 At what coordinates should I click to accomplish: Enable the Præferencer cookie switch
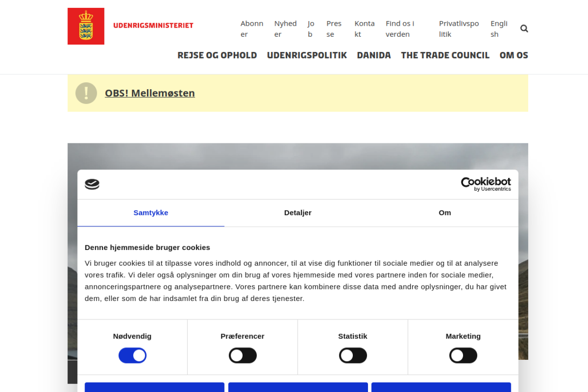click(x=243, y=355)
